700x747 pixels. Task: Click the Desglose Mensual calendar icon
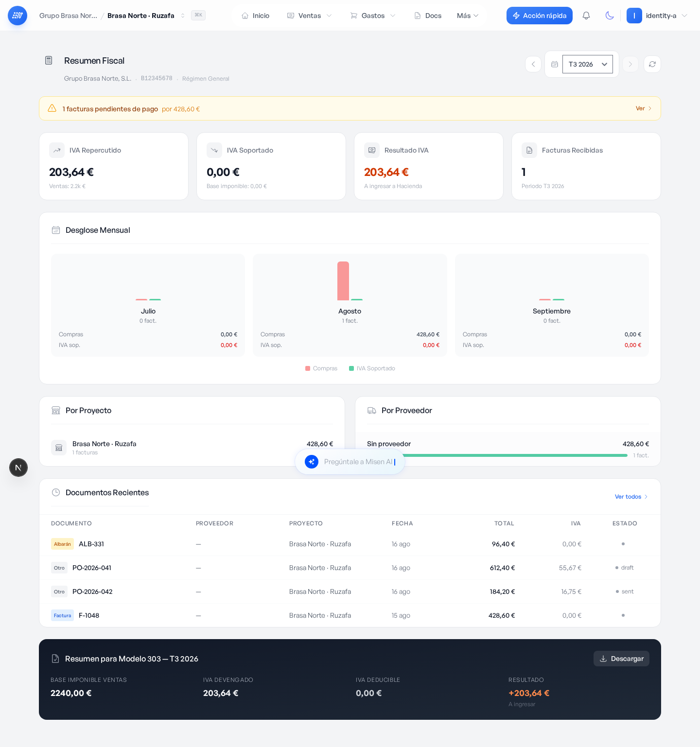click(56, 230)
